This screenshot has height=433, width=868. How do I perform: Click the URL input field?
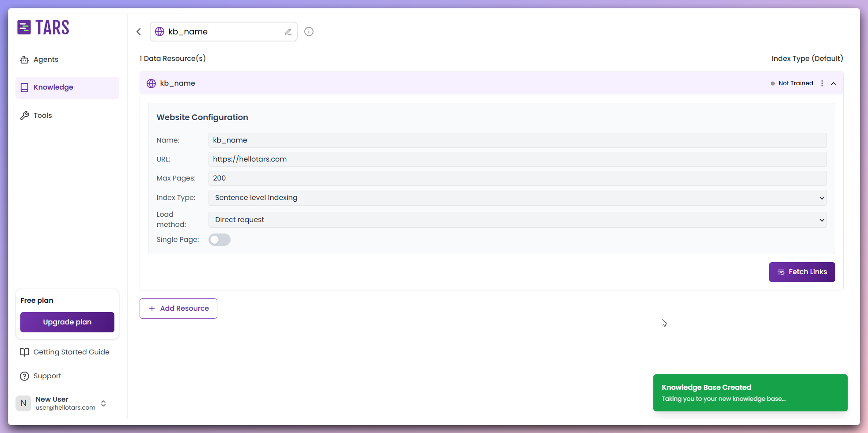pyautogui.click(x=517, y=159)
